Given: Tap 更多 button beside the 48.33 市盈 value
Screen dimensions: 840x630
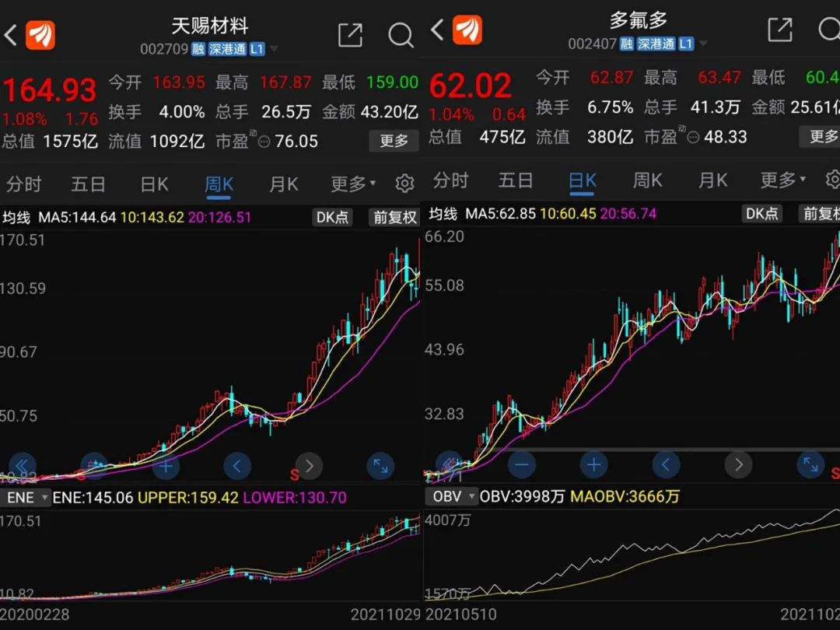Looking at the screenshot, I should pos(820,136).
